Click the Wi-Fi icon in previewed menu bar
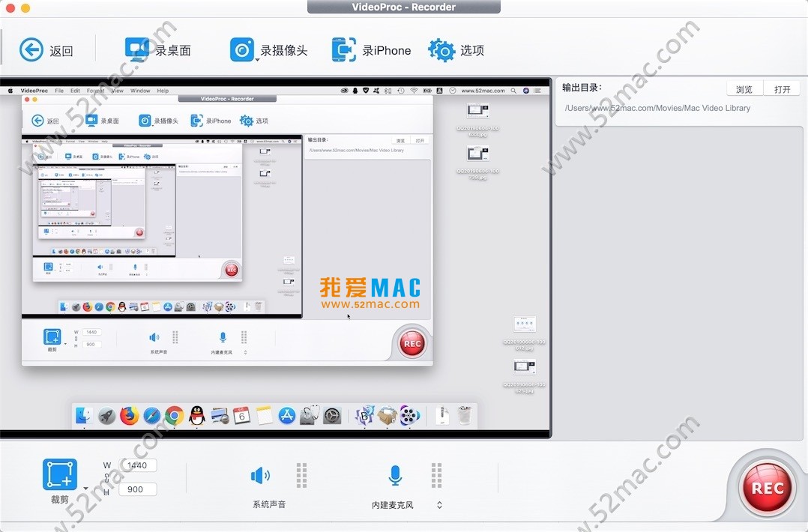The height and width of the screenshot is (532, 808). [414, 91]
